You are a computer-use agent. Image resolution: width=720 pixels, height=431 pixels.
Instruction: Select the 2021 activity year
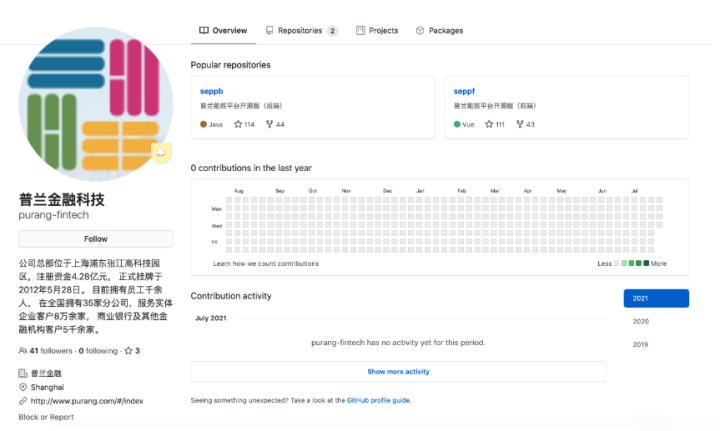pos(656,298)
